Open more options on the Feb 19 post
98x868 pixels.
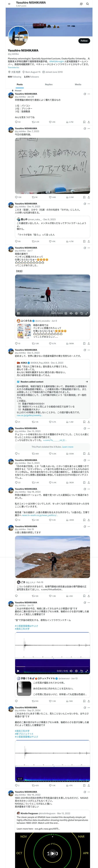[x=89, y=526]
